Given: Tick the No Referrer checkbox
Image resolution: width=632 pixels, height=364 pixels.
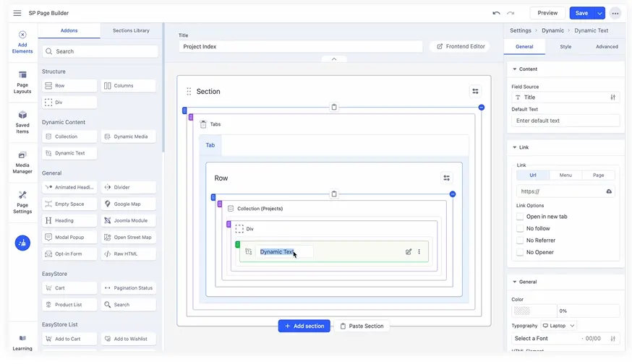Looking at the screenshot, I should (x=520, y=240).
